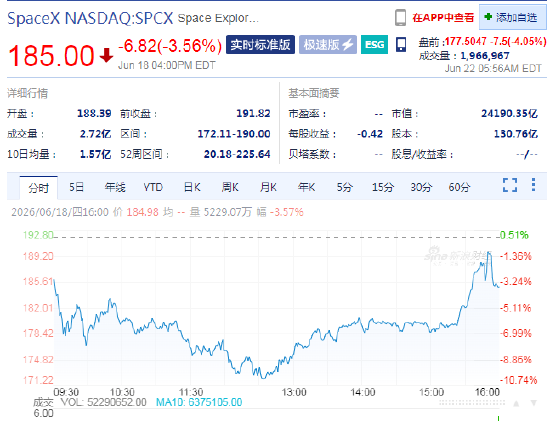Screen dimensions: 550x421
Task: Click the up triangle beside volume panel
Action: click(x=516, y=403)
